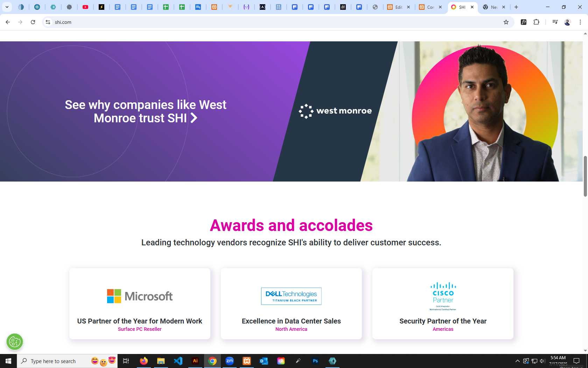Open the Windows Start menu
The width and height of the screenshot is (588, 368).
click(8, 361)
